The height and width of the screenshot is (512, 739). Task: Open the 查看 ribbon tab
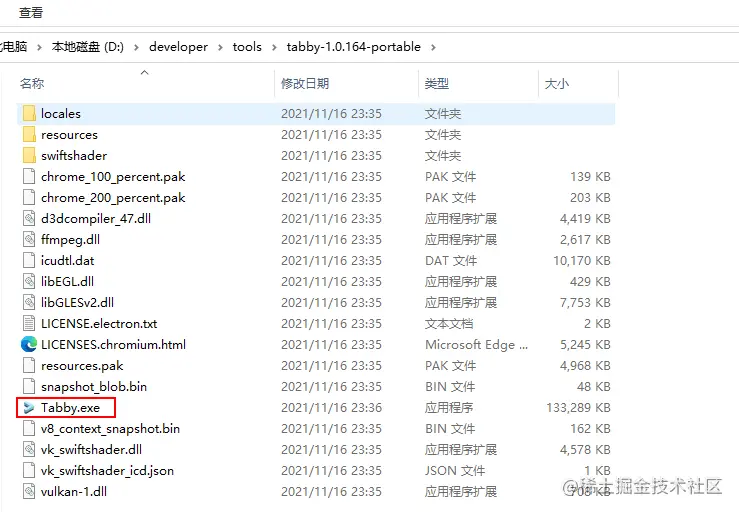pos(31,13)
